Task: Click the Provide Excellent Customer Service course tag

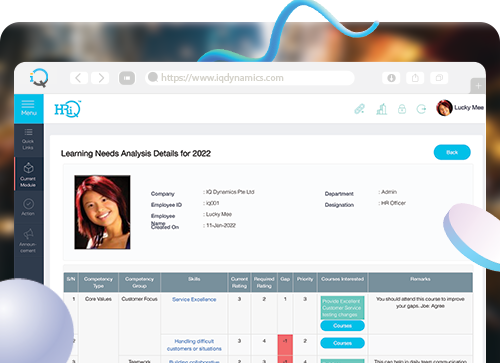Action: coord(342,308)
